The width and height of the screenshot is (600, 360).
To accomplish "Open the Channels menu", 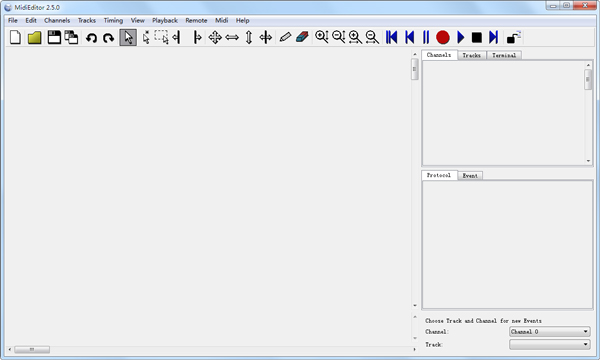I will click(57, 21).
